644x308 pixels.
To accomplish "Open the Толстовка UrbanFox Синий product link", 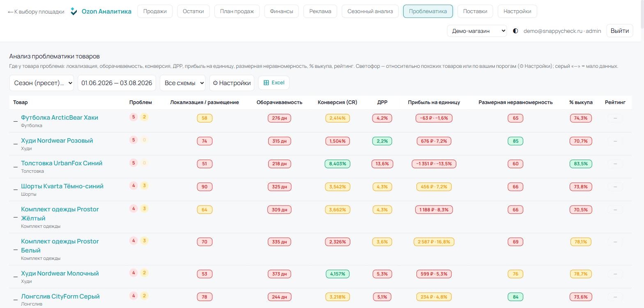I will pyautogui.click(x=62, y=163).
